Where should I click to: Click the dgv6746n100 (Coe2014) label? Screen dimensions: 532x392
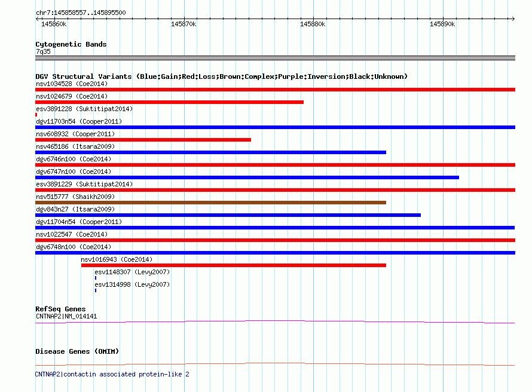pos(74,159)
